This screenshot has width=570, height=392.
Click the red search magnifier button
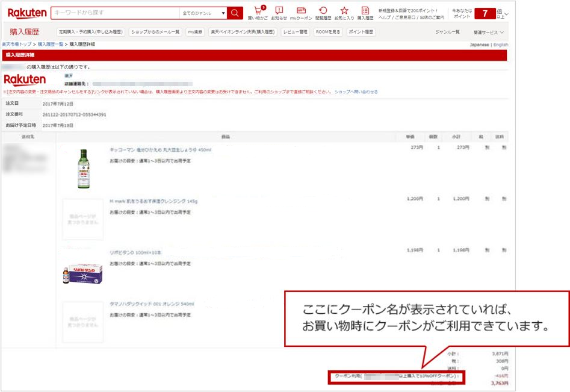click(236, 13)
